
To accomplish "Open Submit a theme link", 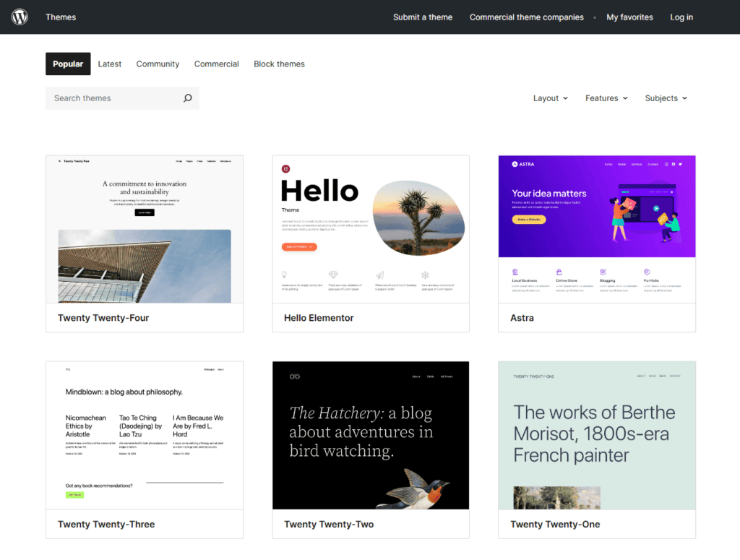I will [x=423, y=17].
